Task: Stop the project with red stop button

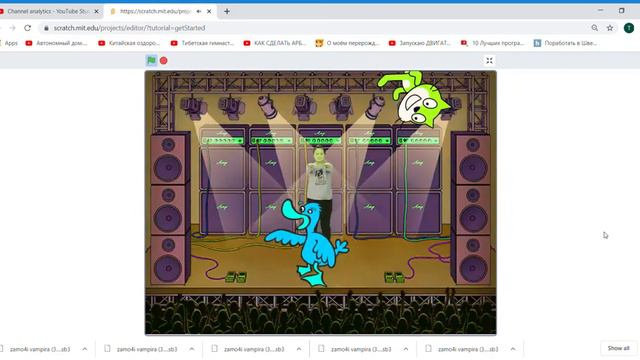Action: [164, 60]
